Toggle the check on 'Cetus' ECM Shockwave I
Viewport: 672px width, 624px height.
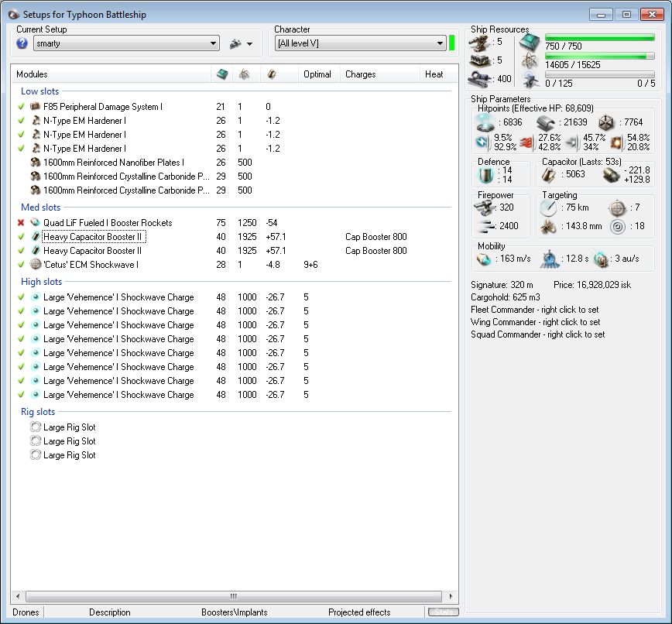pyautogui.click(x=21, y=265)
